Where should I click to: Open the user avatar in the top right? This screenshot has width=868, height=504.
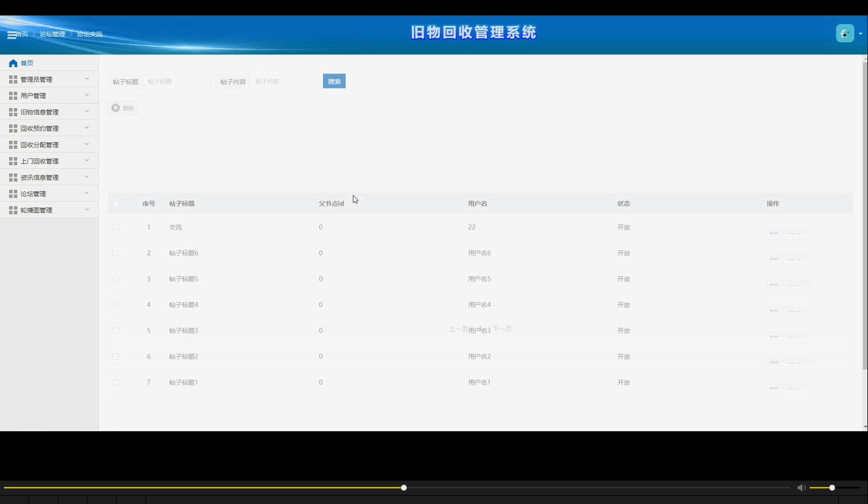(x=845, y=33)
